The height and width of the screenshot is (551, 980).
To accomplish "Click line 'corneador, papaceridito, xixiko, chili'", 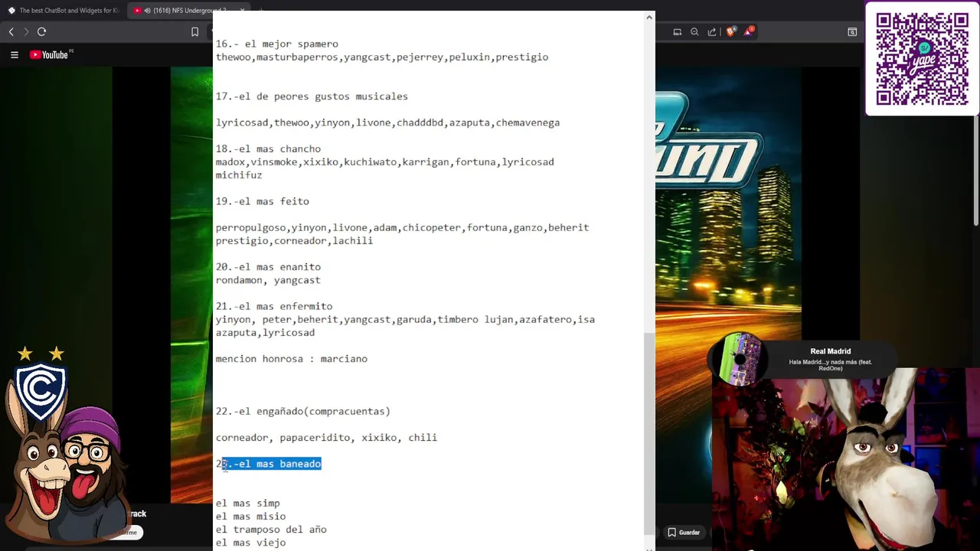I will pos(326,438).
